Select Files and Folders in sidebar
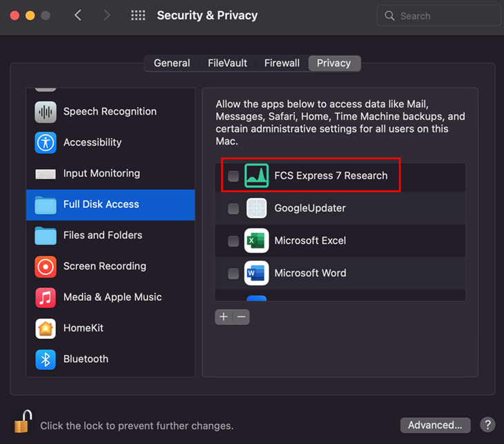 coord(102,235)
